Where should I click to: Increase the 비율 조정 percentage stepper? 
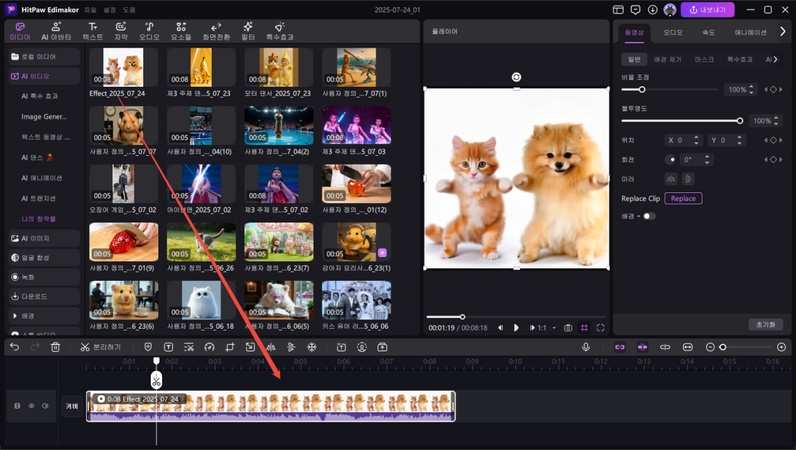click(751, 87)
